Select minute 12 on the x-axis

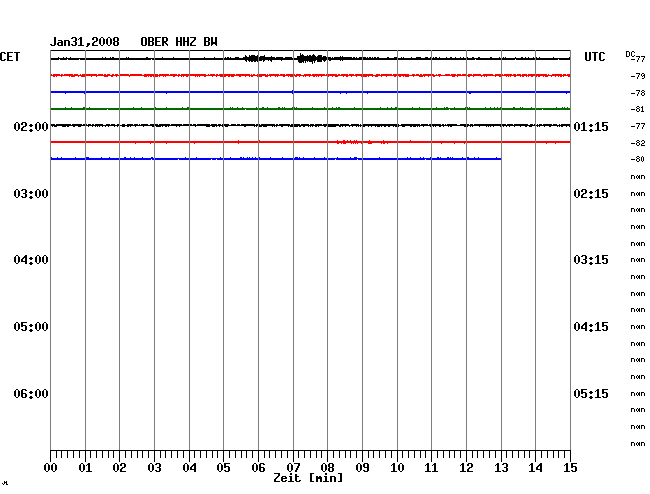pyautogui.click(x=466, y=468)
